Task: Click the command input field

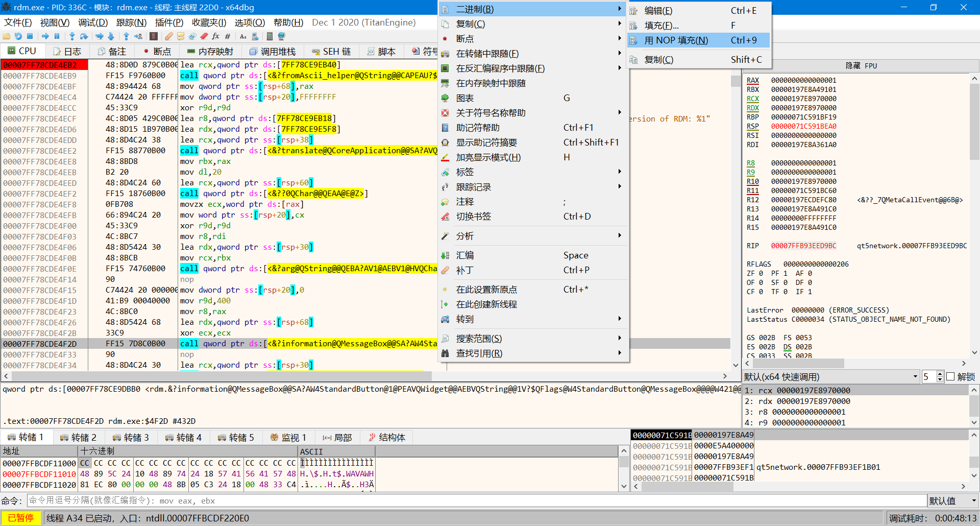Action: (476, 500)
